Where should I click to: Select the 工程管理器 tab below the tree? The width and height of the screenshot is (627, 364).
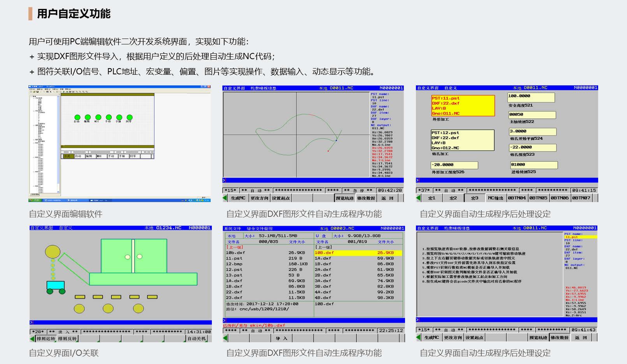coord(34,194)
